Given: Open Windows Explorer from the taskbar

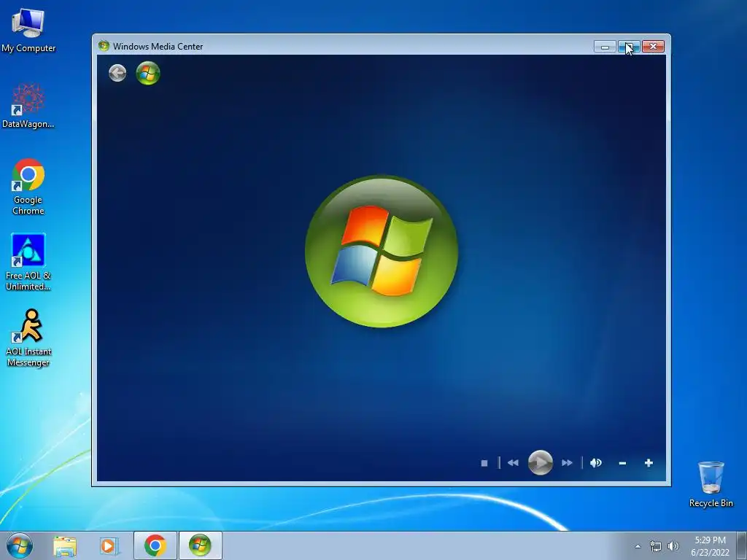Looking at the screenshot, I should (65, 545).
